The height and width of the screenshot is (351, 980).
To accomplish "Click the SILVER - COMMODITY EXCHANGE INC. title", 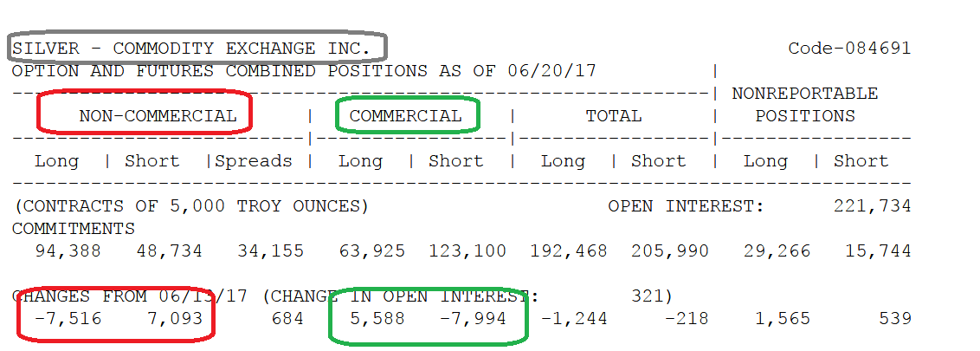I will (x=191, y=49).
